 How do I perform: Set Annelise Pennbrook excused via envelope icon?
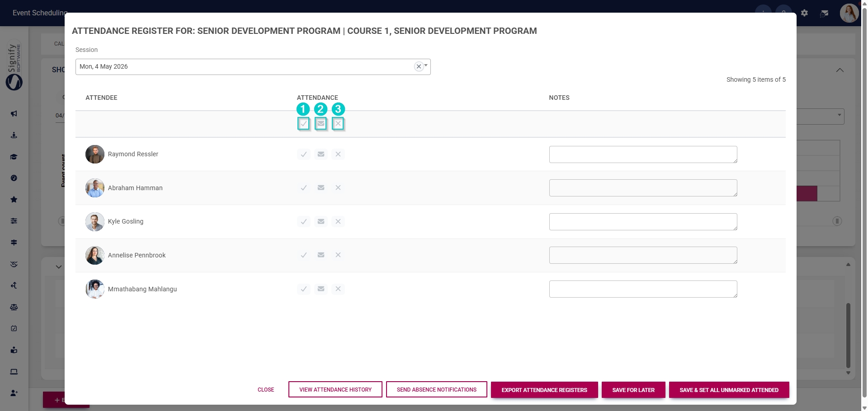point(321,255)
